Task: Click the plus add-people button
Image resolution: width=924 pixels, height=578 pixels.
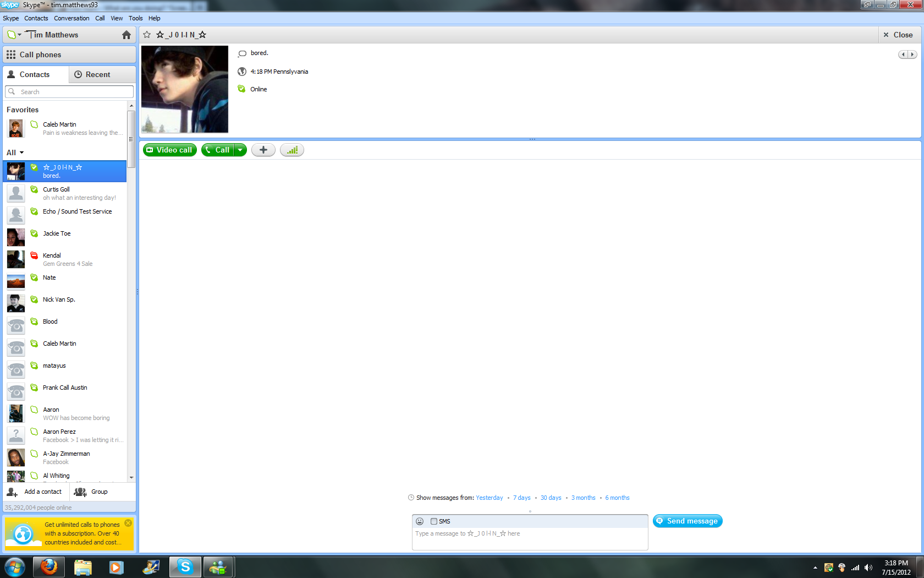Action: click(x=263, y=150)
